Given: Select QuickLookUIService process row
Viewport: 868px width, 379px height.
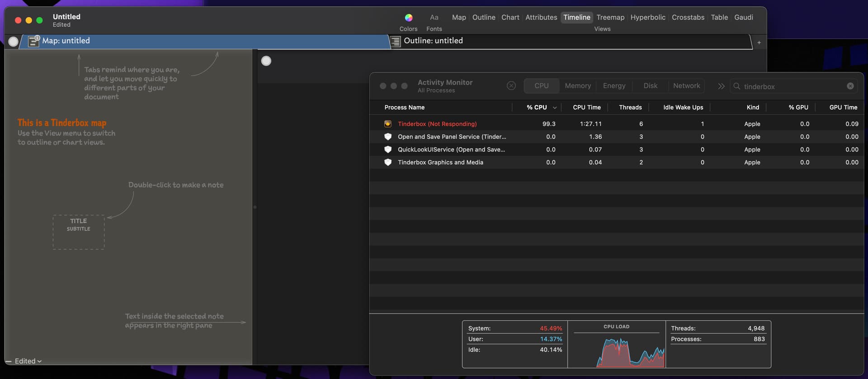Looking at the screenshot, I should 617,149.
